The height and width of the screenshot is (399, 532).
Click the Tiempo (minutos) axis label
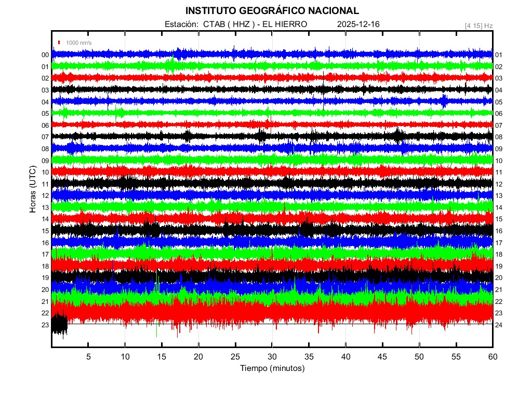(x=272, y=368)
